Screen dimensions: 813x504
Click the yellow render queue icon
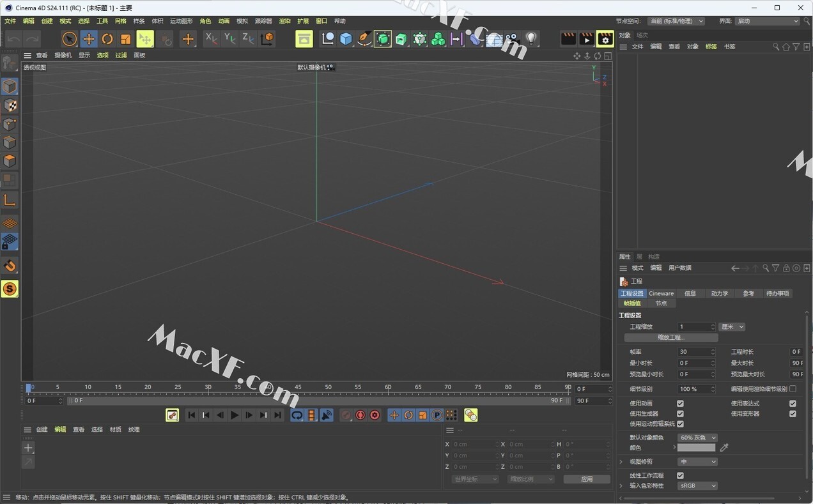304,39
